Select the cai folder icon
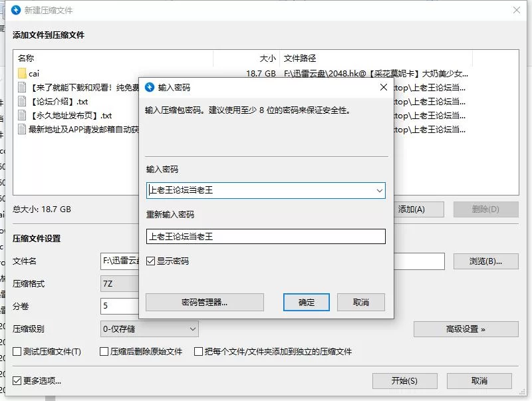The image size is (532, 401). [x=22, y=73]
